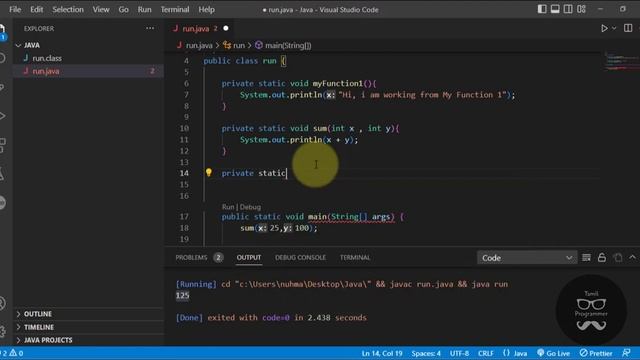Click the 125 output text
The image size is (640, 360).
182,296
